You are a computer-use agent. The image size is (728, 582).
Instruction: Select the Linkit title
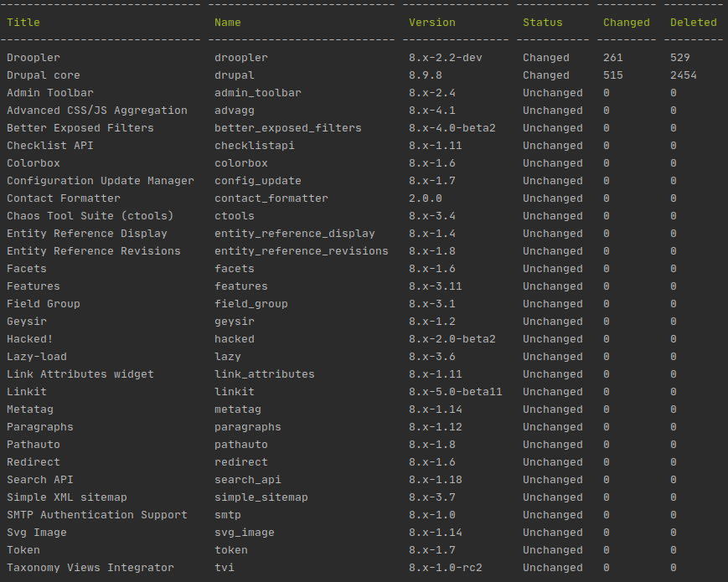point(27,393)
